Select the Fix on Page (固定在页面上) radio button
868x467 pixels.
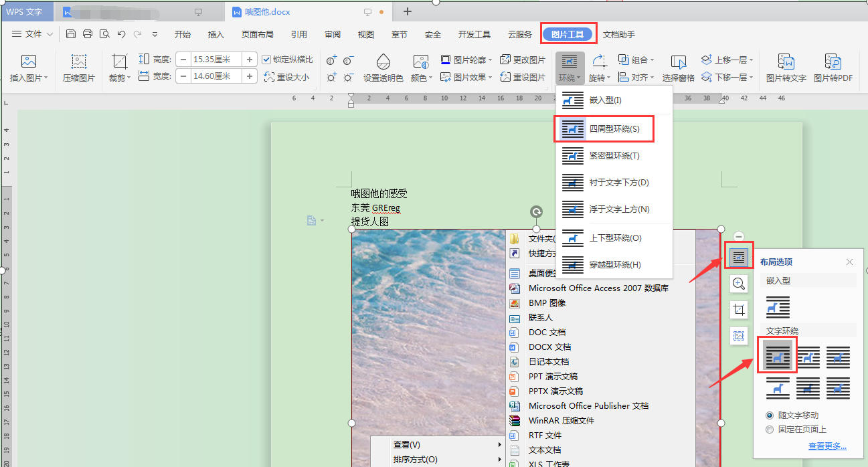(x=770, y=430)
